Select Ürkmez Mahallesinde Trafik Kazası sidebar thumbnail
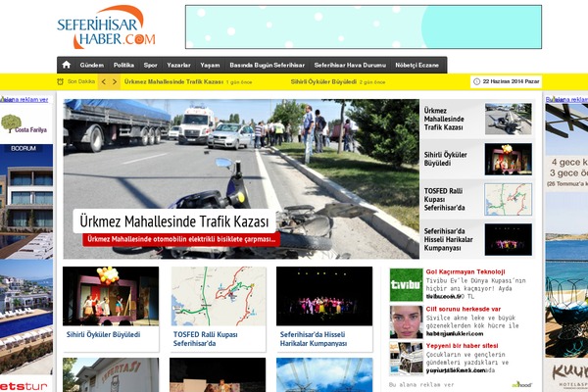This screenshot has height=392, width=588. click(508, 119)
